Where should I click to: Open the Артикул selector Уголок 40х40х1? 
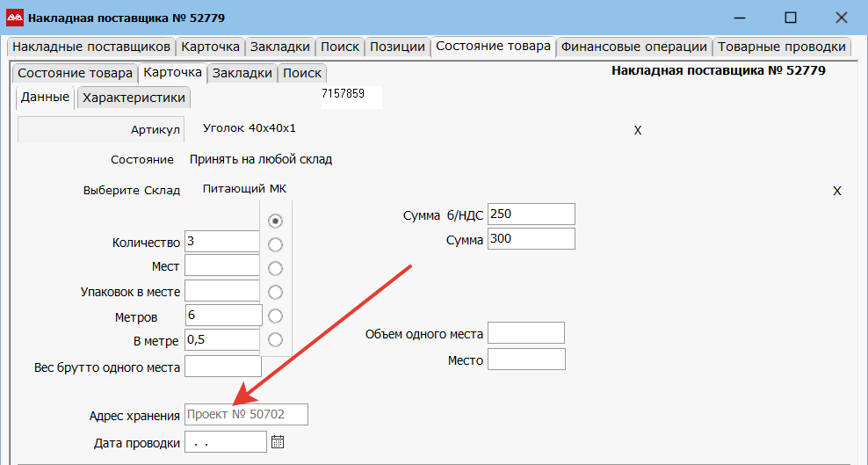click(250, 128)
